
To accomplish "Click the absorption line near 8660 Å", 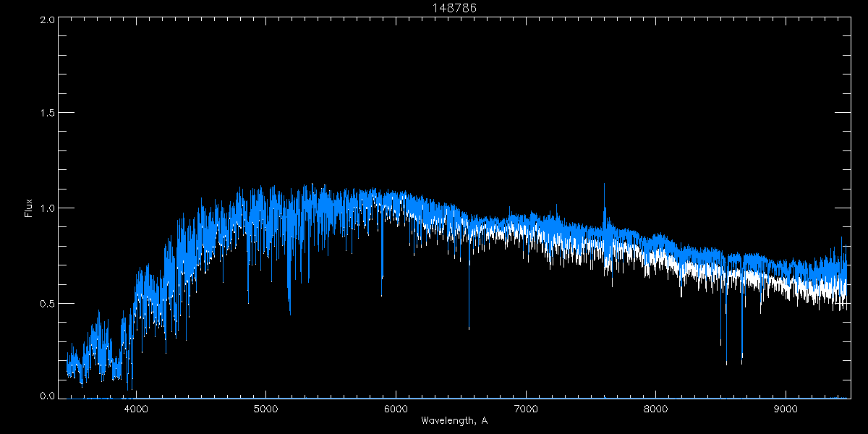I will click(741, 362).
